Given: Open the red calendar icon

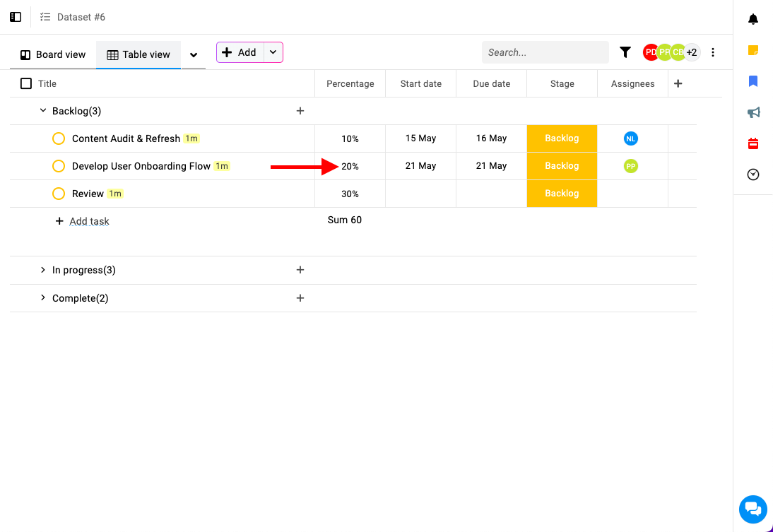Looking at the screenshot, I should pos(753,143).
